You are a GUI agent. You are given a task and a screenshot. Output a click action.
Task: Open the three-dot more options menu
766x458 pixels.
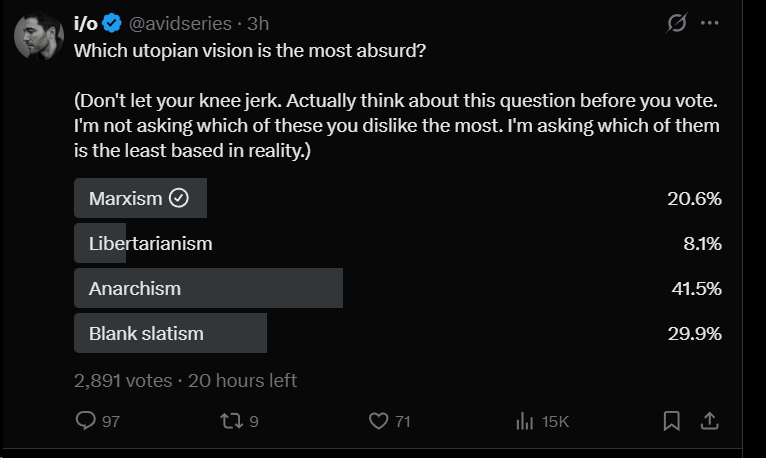[709, 22]
